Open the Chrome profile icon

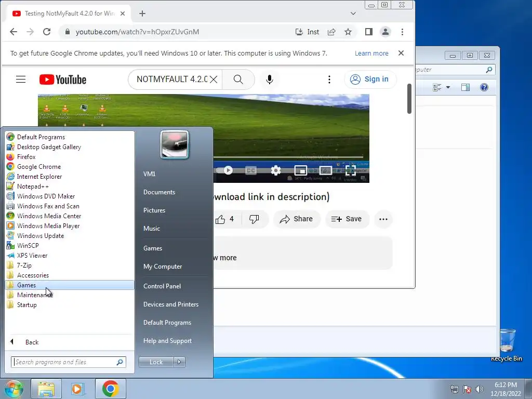pos(385,32)
